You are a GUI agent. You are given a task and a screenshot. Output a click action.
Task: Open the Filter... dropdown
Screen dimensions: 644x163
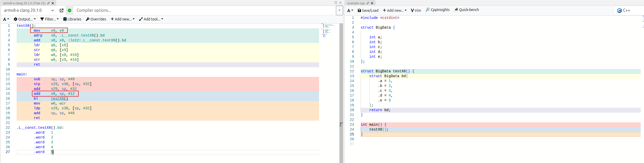[x=50, y=19]
